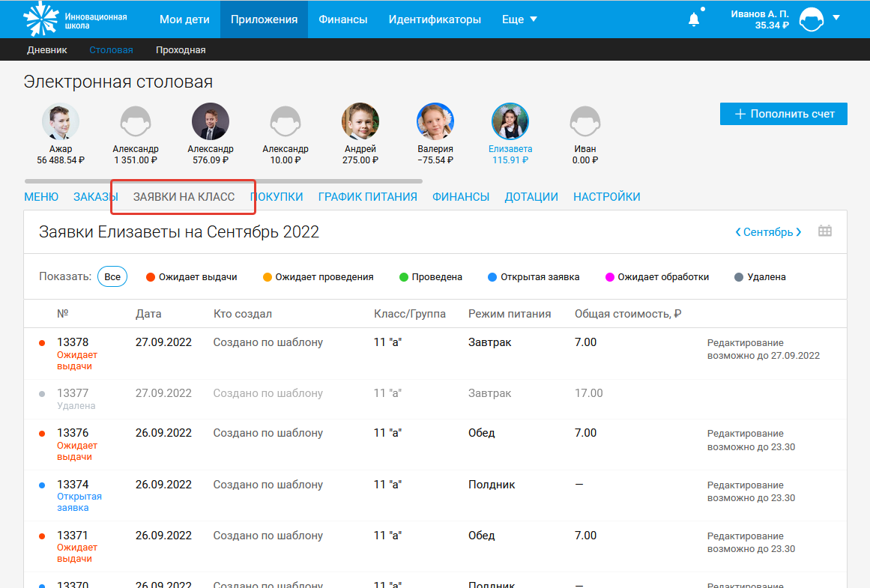Click the Пополнить счет button
Image resolution: width=870 pixels, height=588 pixels.
tap(783, 114)
